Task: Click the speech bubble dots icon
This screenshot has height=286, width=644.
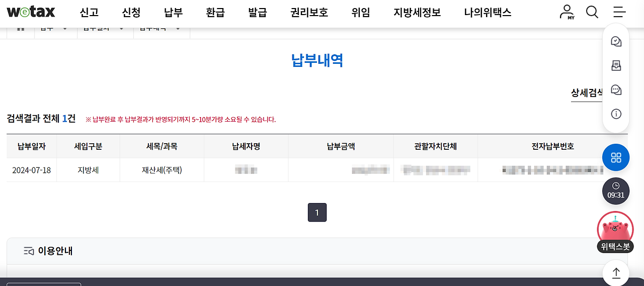Action: (x=616, y=90)
